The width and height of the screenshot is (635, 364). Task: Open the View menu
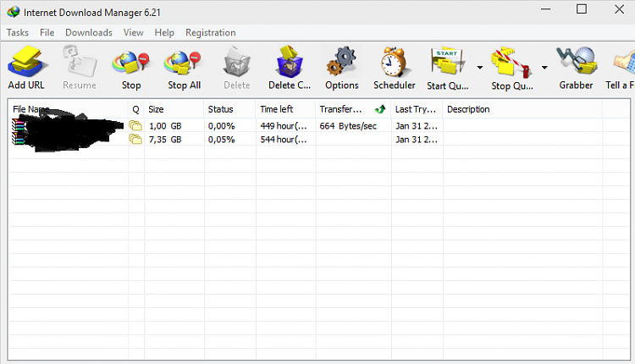(133, 32)
